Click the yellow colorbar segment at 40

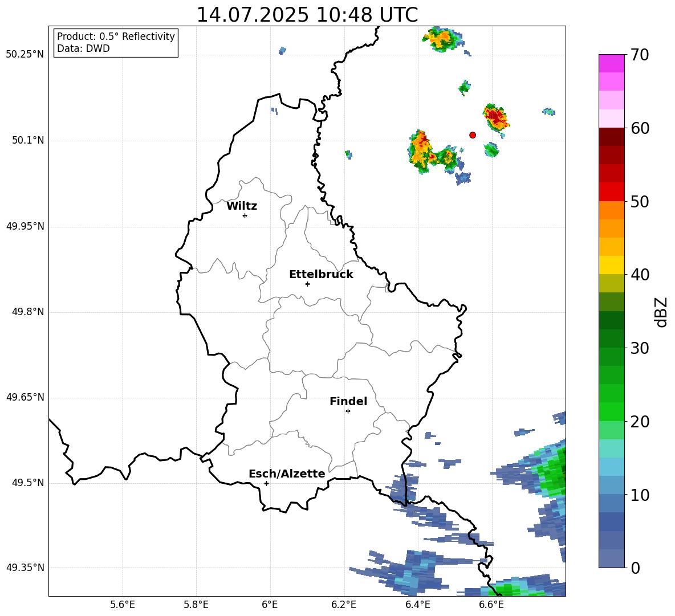click(611, 264)
